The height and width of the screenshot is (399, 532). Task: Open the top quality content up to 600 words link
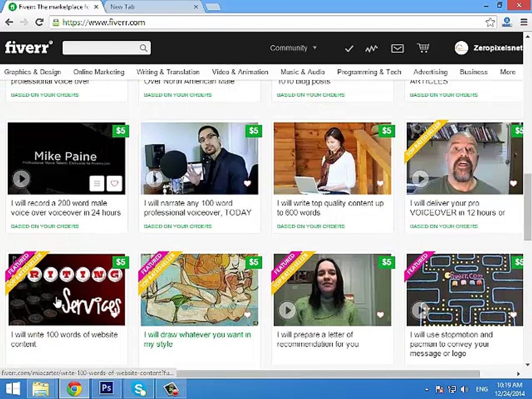(330, 208)
